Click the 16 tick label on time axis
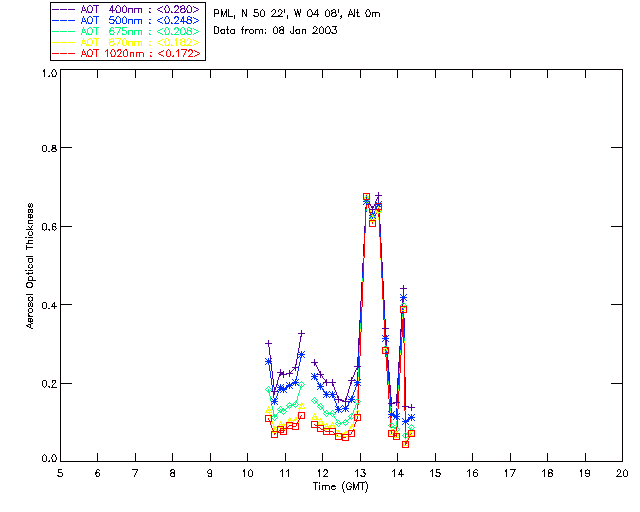The width and height of the screenshot is (640, 512). (472, 473)
